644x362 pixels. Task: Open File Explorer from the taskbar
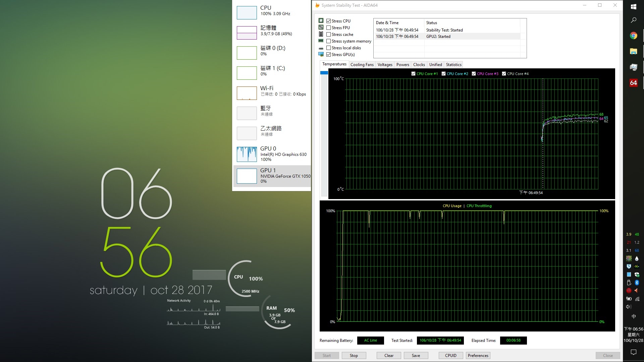click(x=633, y=51)
